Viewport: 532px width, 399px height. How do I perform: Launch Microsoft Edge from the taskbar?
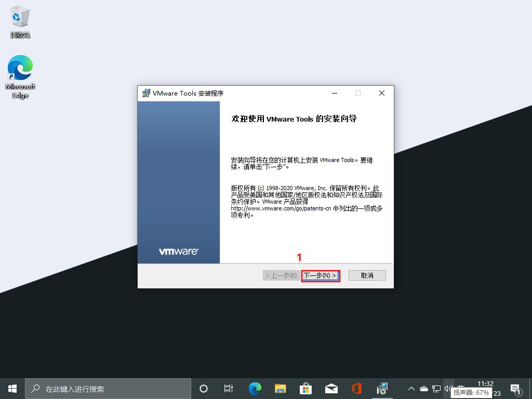[x=255, y=389]
